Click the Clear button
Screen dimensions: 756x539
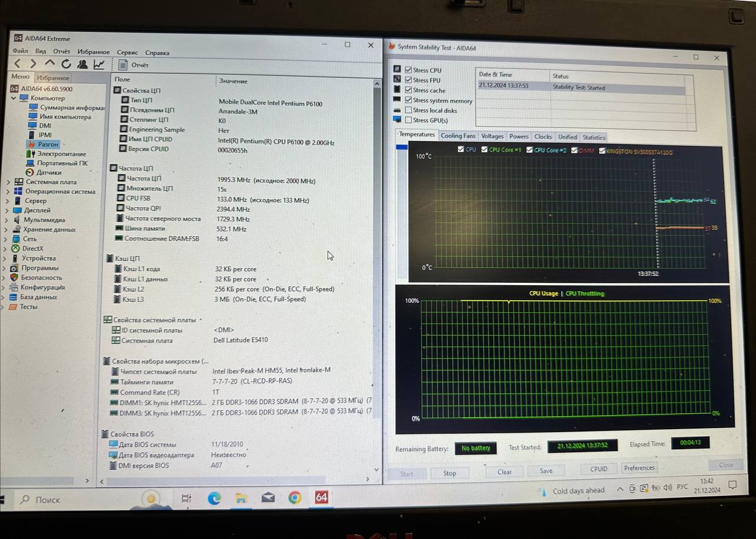[504, 472]
